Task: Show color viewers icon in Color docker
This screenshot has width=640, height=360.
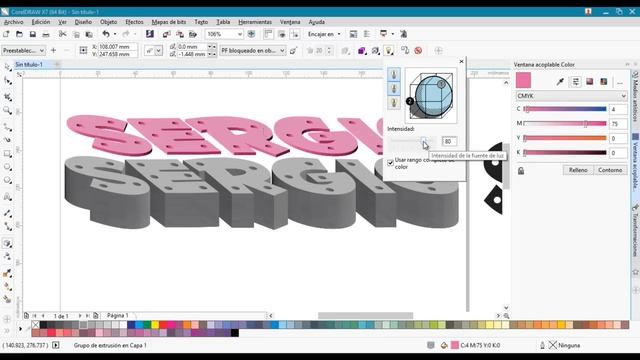Action: (589, 82)
